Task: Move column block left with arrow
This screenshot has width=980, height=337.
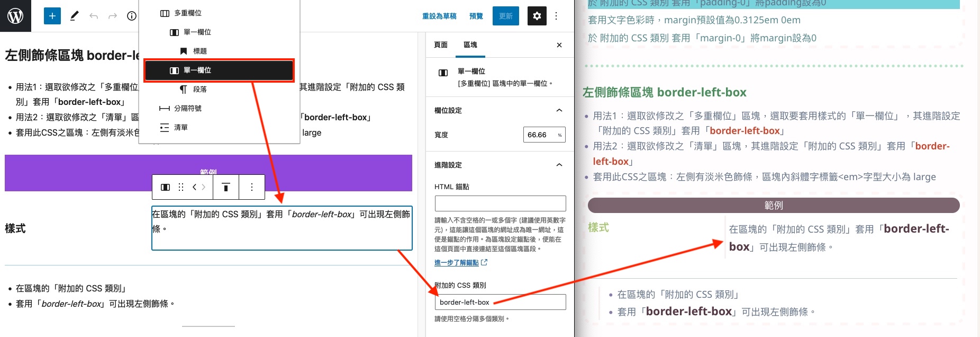Action: (194, 187)
